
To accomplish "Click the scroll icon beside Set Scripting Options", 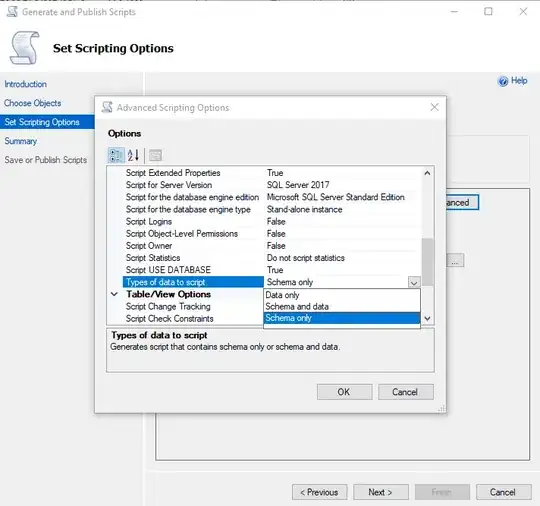I will click(x=24, y=48).
